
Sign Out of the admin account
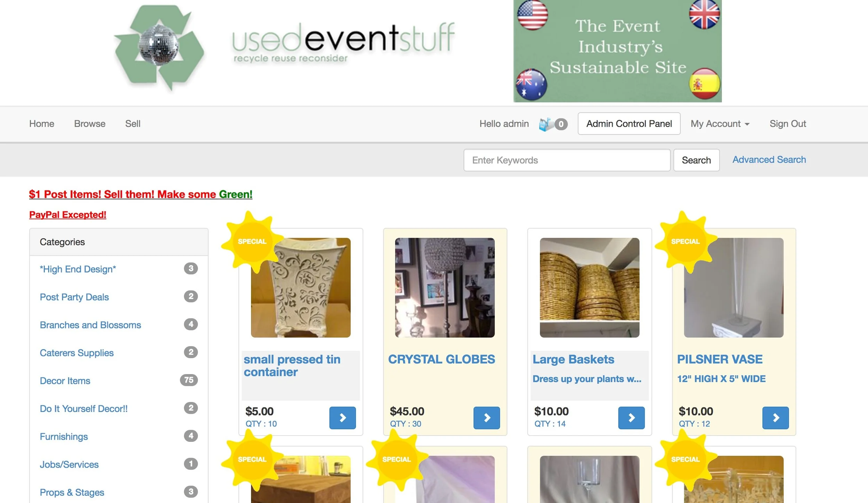(x=787, y=124)
